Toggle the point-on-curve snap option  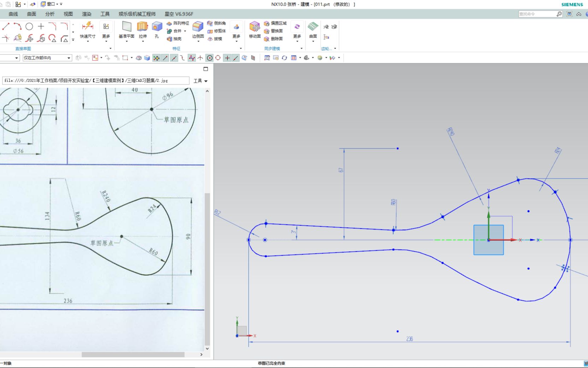236,58
